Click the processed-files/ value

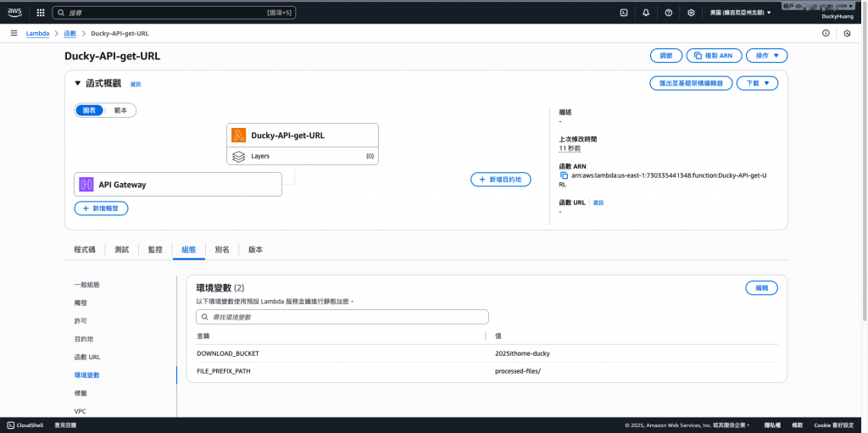(518, 371)
